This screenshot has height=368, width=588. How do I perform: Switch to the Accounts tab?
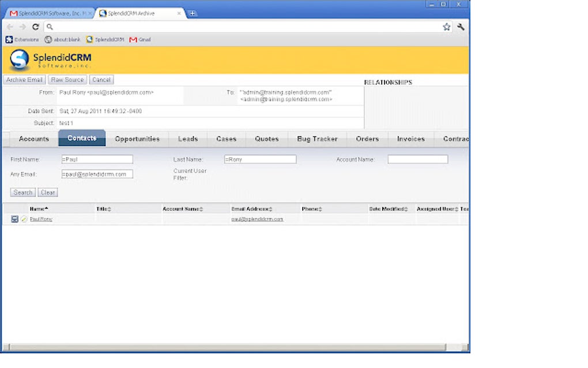click(x=33, y=138)
